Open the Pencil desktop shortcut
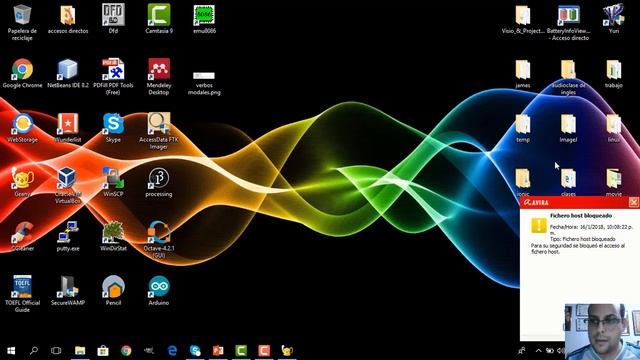 (x=113, y=291)
